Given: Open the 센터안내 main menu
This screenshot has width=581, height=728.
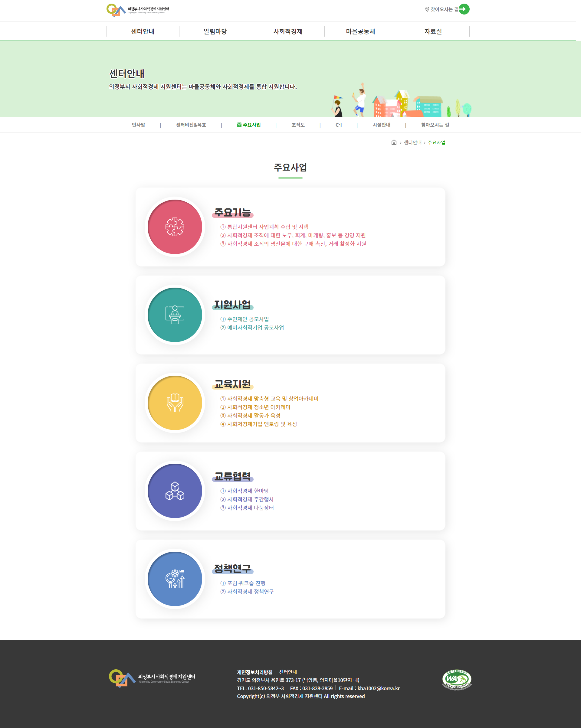Looking at the screenshot, I should point(143,31).
